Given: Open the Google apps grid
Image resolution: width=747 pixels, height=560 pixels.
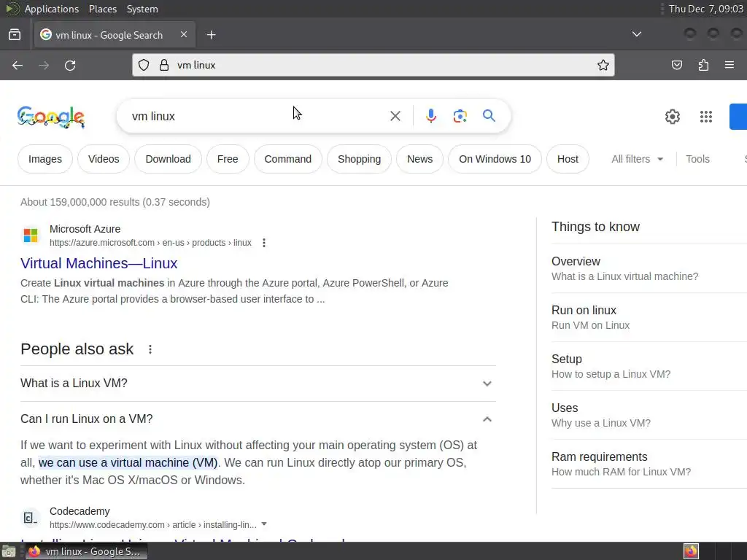Looking at the screenshot, I should (706, 117).
